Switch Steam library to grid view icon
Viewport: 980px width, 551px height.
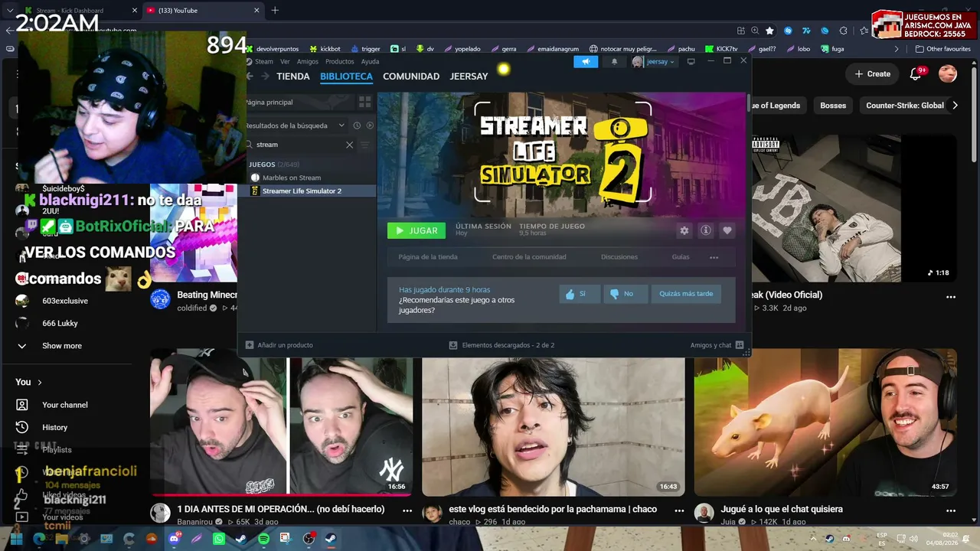[x=364, y=102]
